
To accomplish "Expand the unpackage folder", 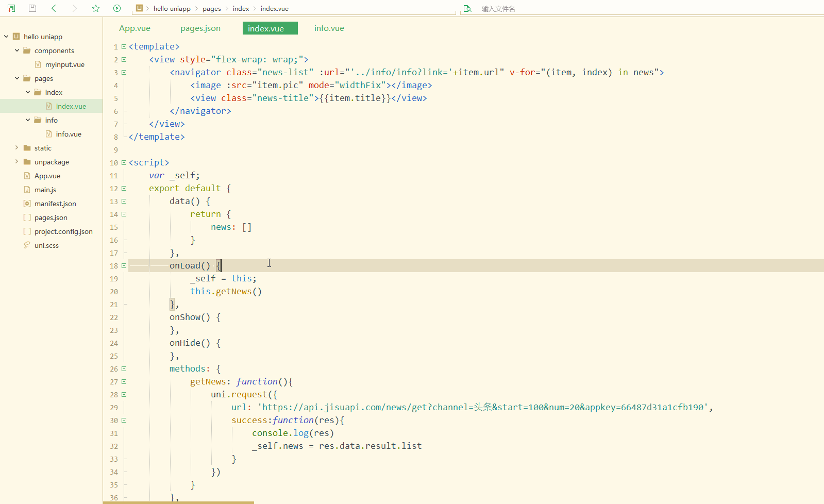I will click(x=17, y=162).
